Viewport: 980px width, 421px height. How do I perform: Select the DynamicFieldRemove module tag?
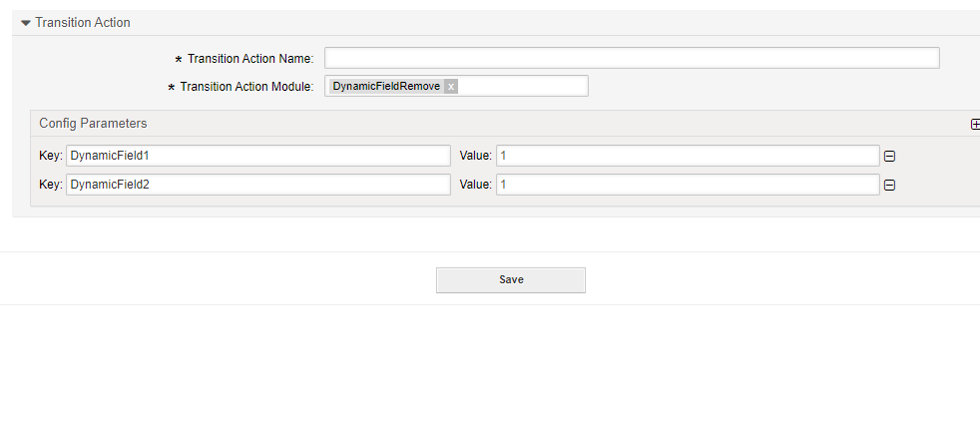coord(386,87)
